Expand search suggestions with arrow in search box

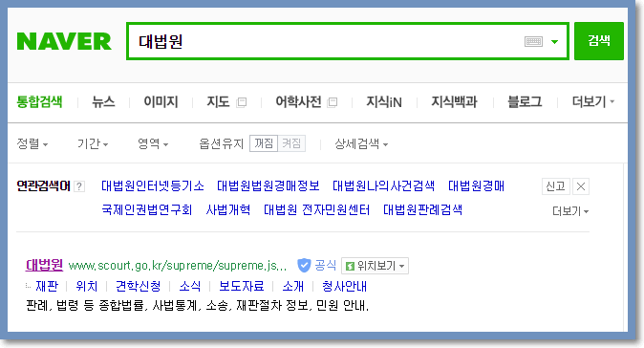coord(554,41)
